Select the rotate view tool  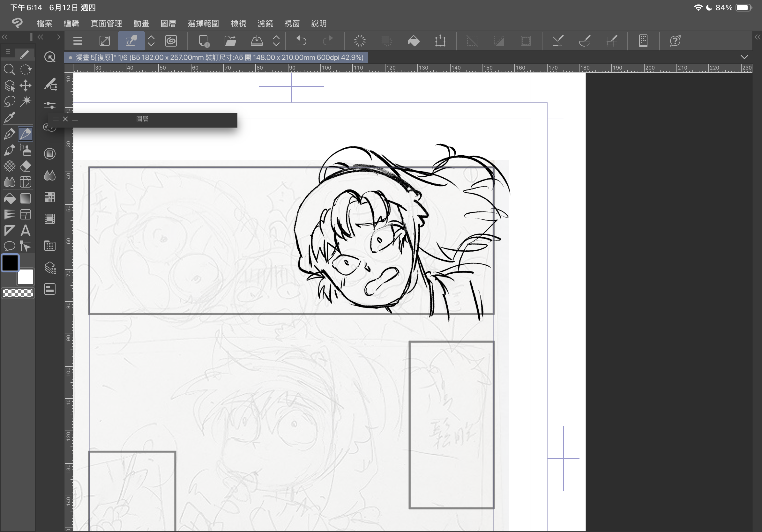click(x=26, y=70)
